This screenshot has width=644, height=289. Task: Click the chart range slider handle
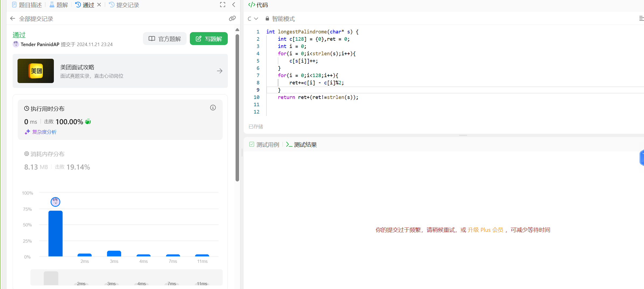pyautogui.click(x=51, y=278)
